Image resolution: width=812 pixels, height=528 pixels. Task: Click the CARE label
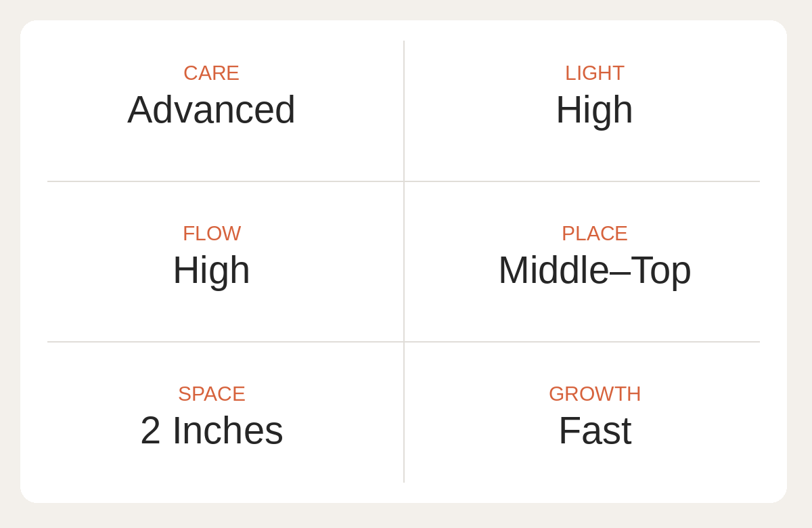[x=211, y=73]
